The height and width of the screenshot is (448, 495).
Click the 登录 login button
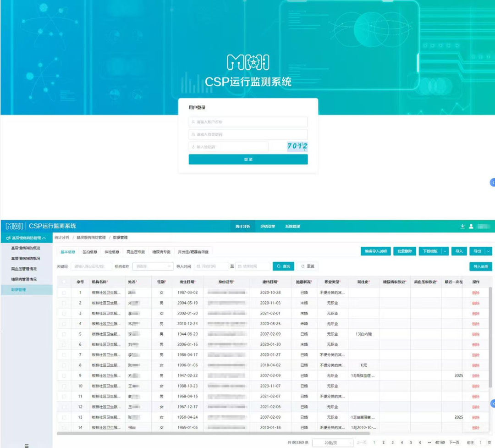[x=248, y=159]
